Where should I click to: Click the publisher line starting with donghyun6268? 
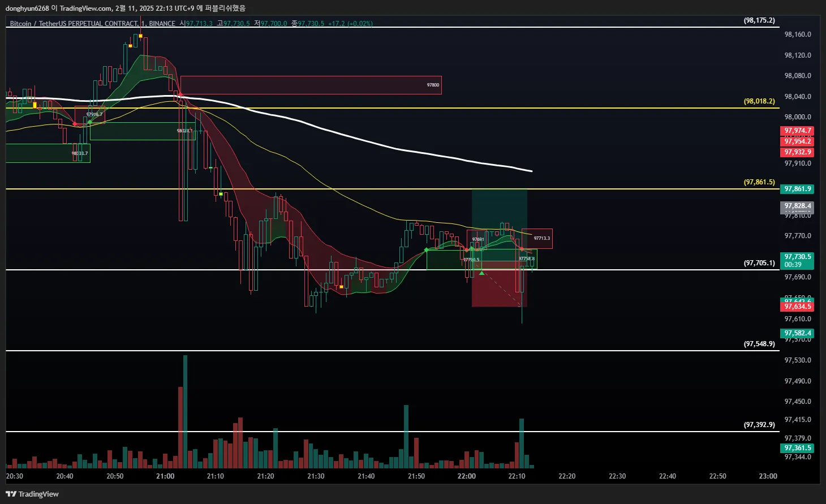[126, 8]
